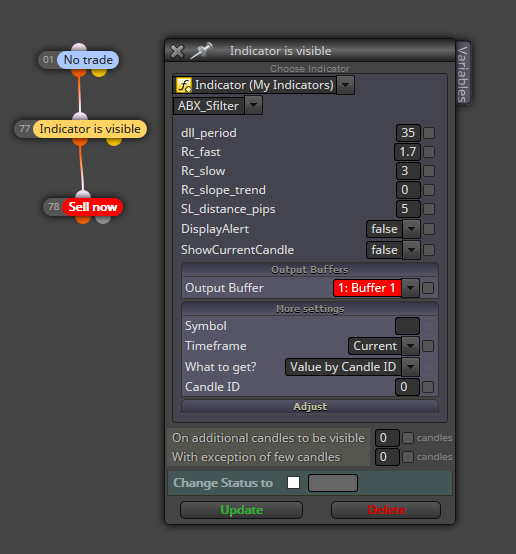Edit the Rc_fast value 1.7
516x554 pixels.
[x=407, y=152]
